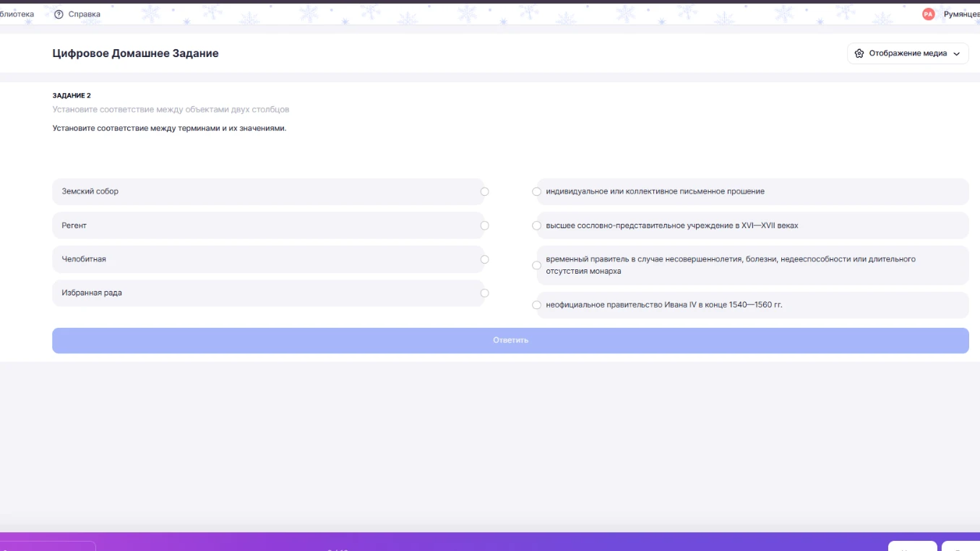Open the Справка help link
The height and width of the screenshot is (551, 980).
tap(77, 14)
